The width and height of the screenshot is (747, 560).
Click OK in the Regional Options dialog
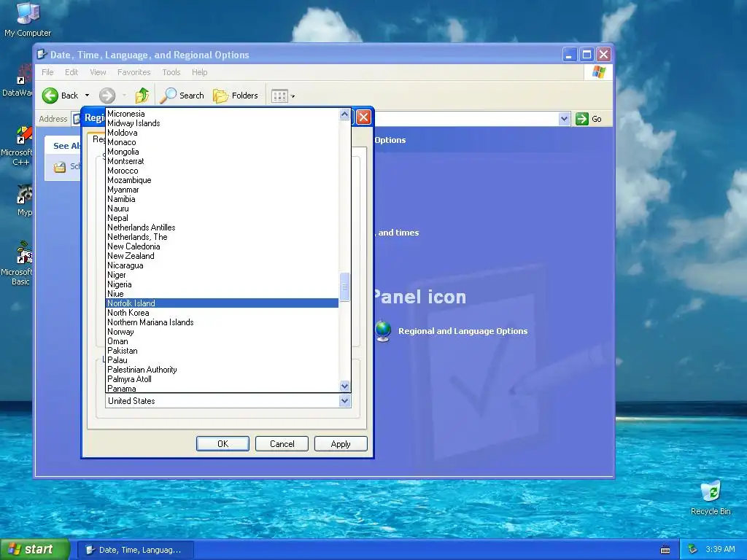pyautogui.click(x=222, y=444)
